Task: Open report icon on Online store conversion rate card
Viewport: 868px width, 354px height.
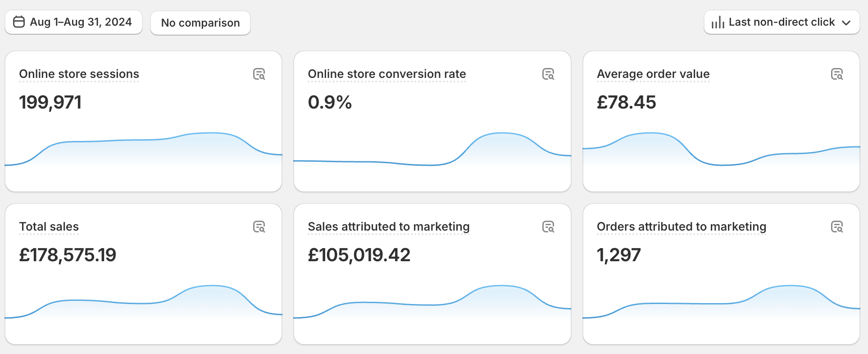Action: click(x=548, y=74)
